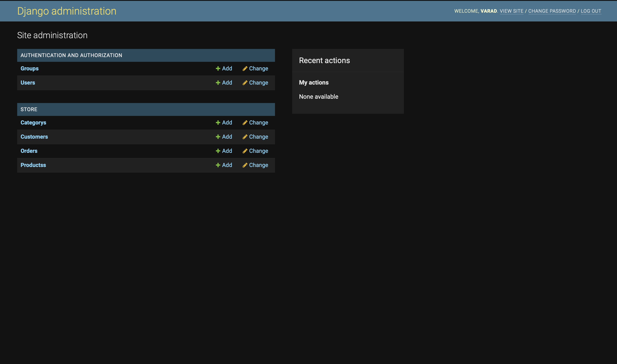Viewport: 617px width, 364px height.
Task: Open Authentication and Authorization section header
Action: point(71,55)
